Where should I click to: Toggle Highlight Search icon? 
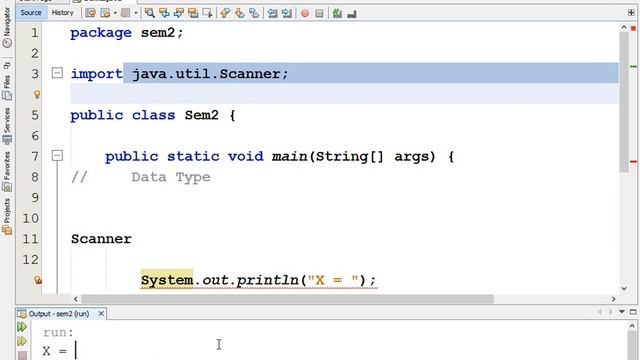coord(193,13)
